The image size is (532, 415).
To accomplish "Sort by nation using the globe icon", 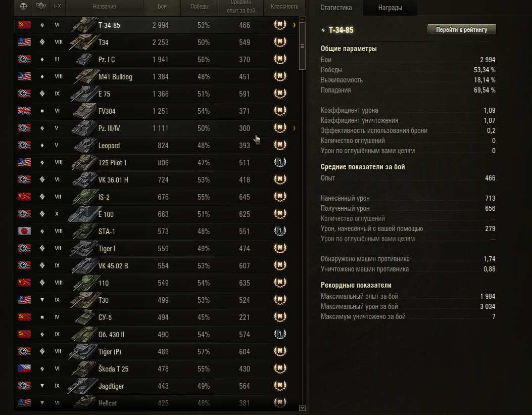I will (x=23, y=6).
